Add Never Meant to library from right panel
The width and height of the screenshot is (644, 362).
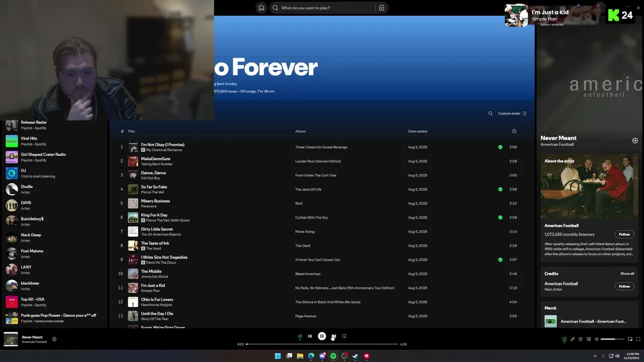coord(635,141)
